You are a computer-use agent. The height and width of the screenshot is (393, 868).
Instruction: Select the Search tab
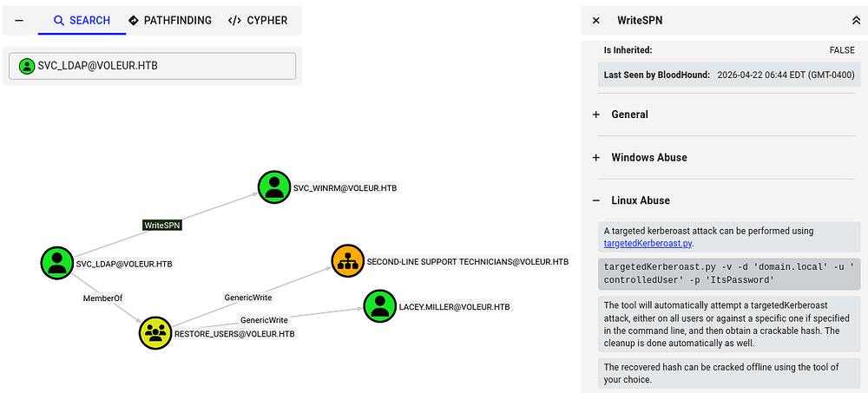(x=82, y=20)
